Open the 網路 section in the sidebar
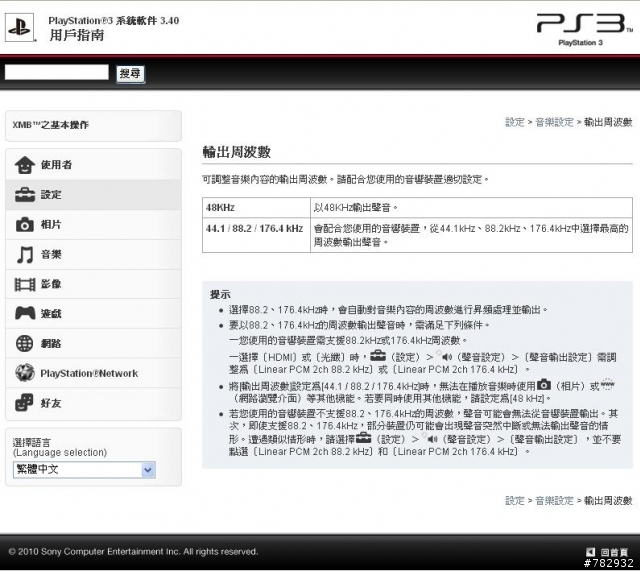The width and height of the screenshot is (640, 571). point(93,343)
